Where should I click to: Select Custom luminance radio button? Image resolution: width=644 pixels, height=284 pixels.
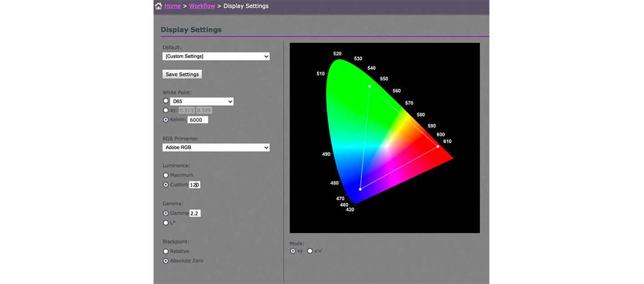click(x=165, y=185)
